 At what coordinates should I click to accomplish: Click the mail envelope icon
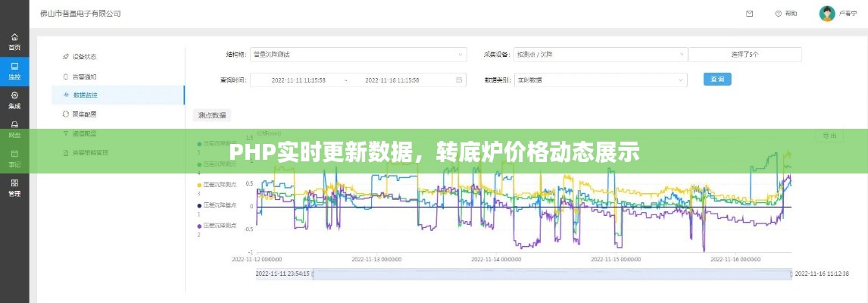(x=749, y=14)
